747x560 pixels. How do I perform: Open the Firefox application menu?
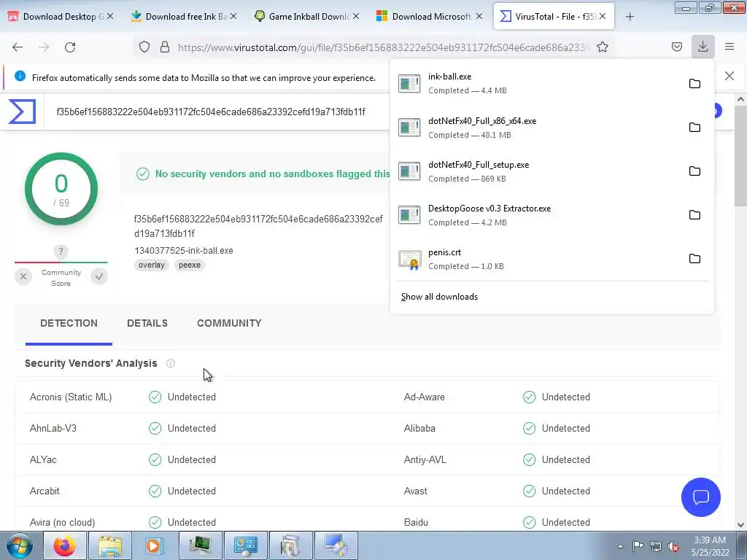729,47
